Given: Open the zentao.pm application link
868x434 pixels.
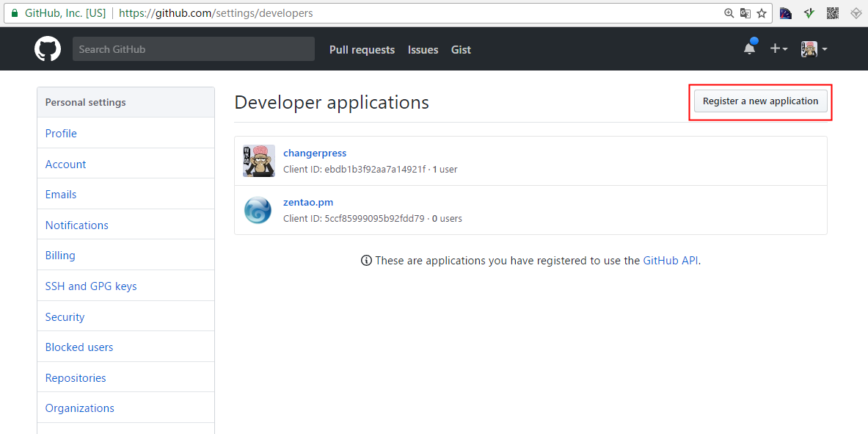Looking at the screenshot, I should 308,203.
